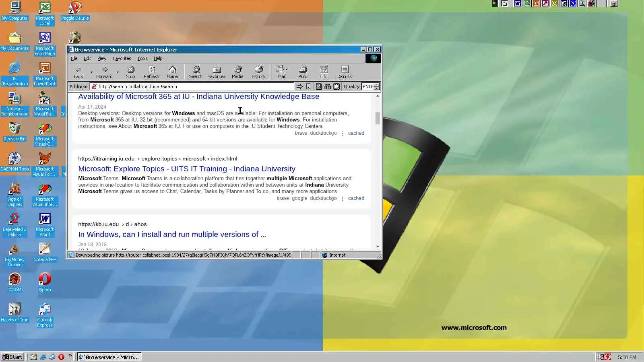Click the clipboard icon in the address toolbar

[x=336, y=86]
